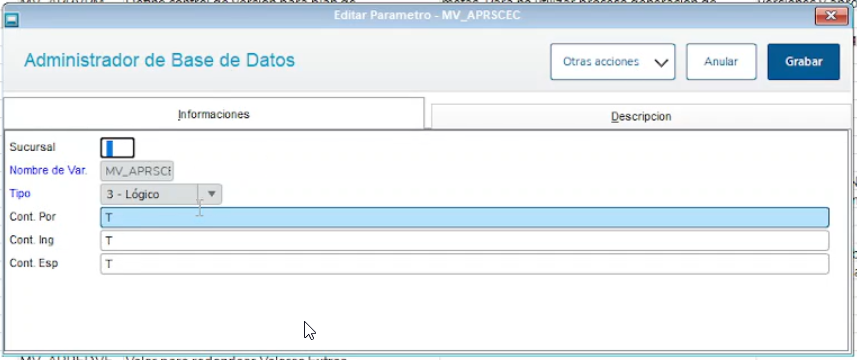The image size is (857, 360).
Task: Expand the Tipo dropdown arrow
Action: coord(212,194)
